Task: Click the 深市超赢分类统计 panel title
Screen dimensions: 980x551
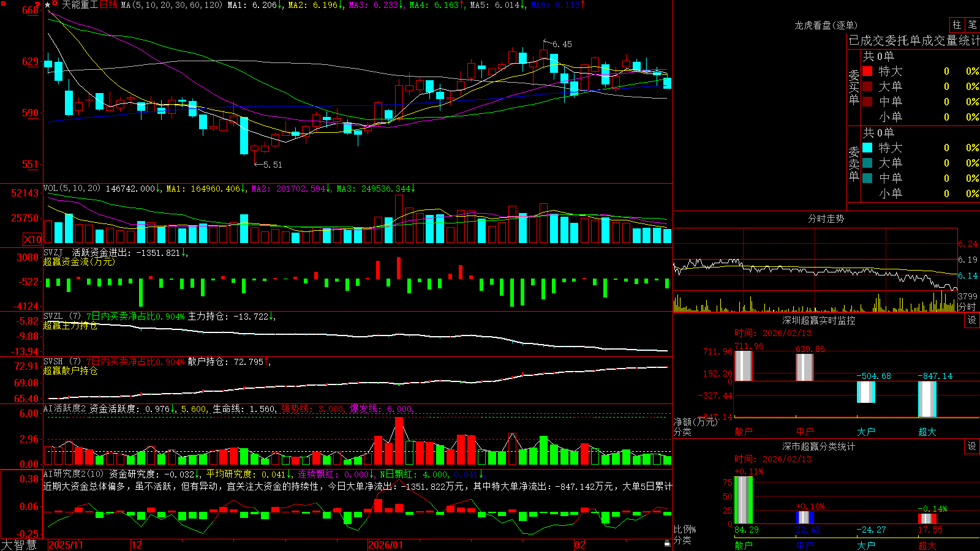Action: (x=819, y=446)
